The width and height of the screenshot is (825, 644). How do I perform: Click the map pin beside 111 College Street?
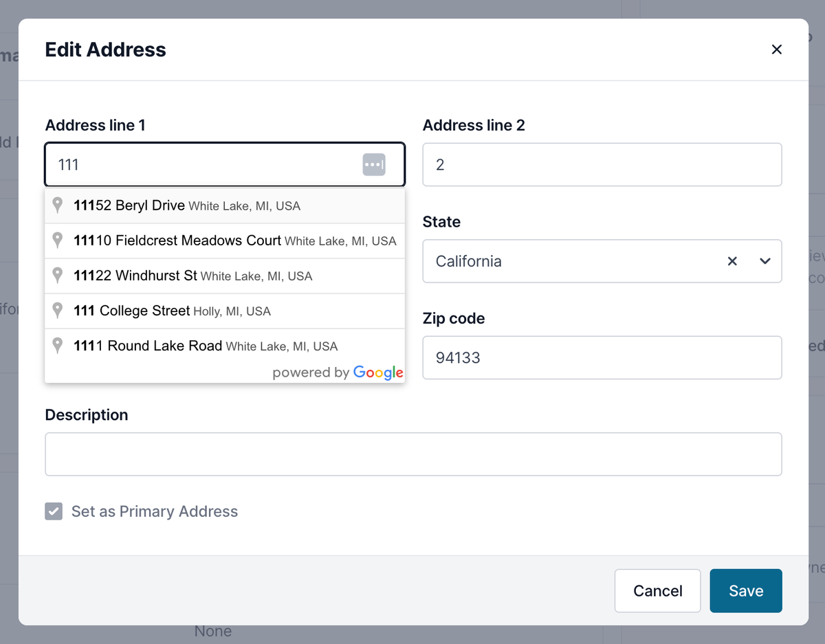click(x=58, y=310)
